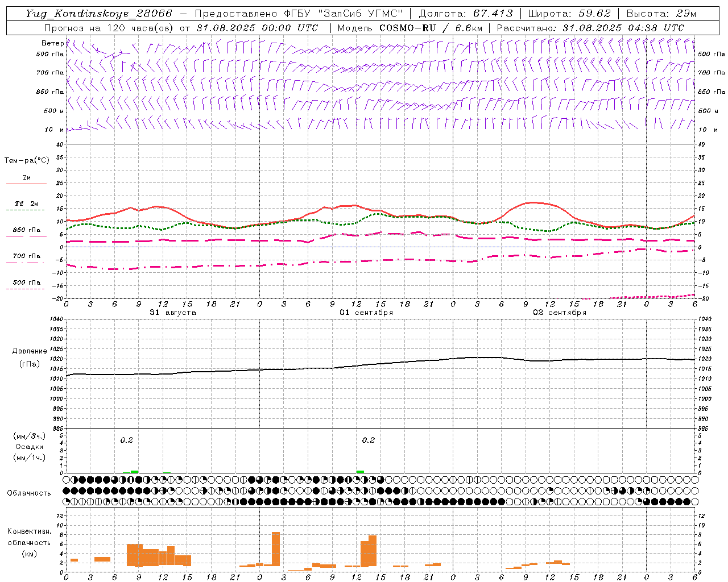
Task: Click the Давление pressure chart label
Action: [x=30, y=351]
